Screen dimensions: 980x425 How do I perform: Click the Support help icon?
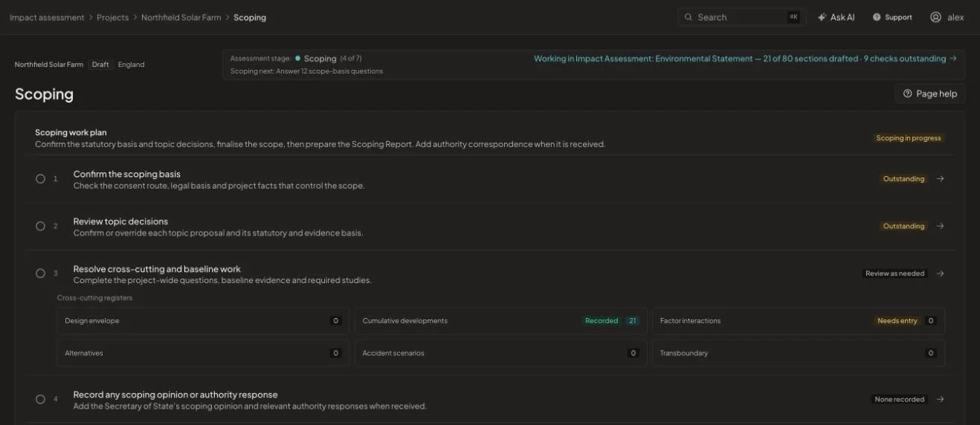(x=877, y=17)
